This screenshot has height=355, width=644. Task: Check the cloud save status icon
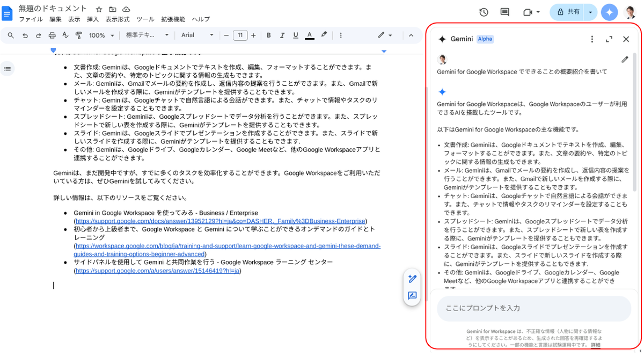click(x=126, y=9)
